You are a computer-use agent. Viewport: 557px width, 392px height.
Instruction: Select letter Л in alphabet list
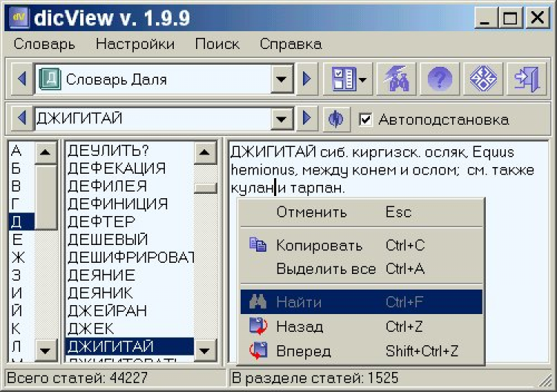[22, 346]
